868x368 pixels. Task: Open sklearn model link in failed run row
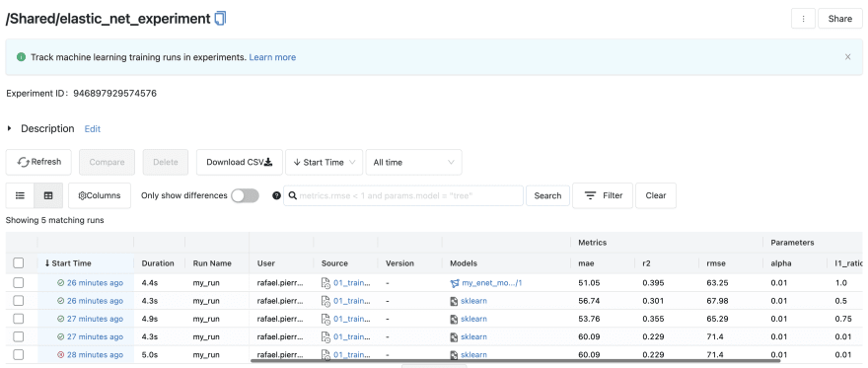[x=473, y=355]
